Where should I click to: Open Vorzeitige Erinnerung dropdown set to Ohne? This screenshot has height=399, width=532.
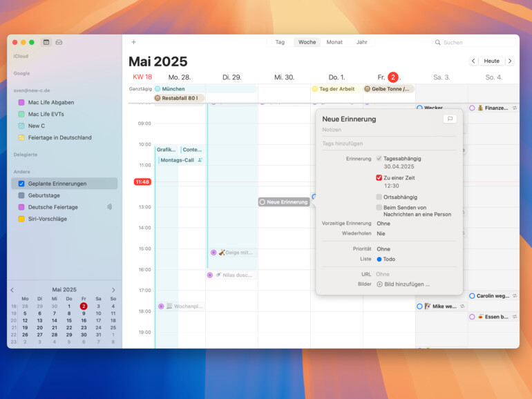383,224
